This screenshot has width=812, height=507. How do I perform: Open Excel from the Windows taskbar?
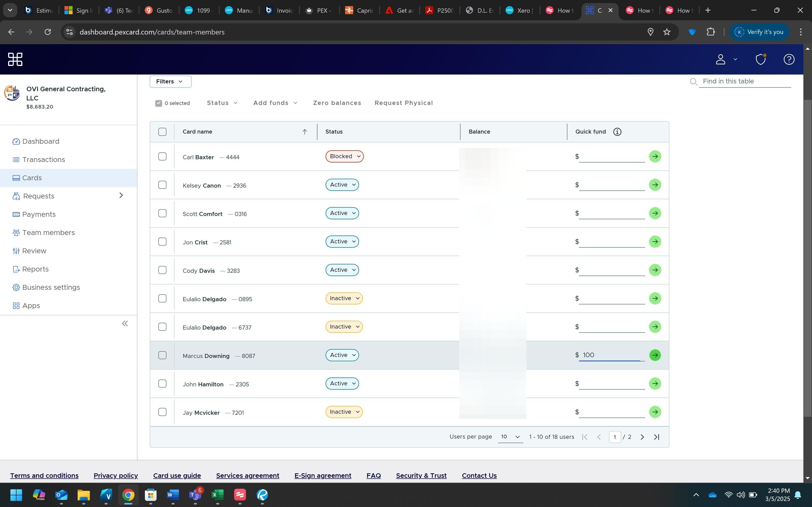point(217,495)
